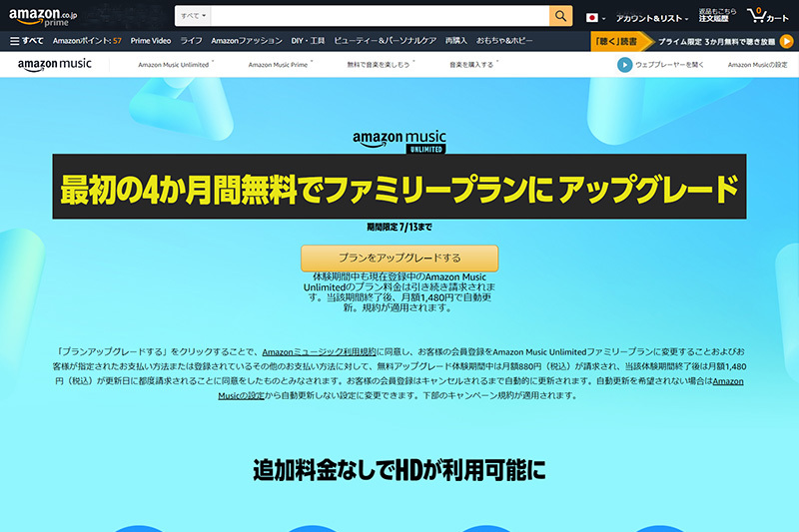Expand the アカウント＆リスト dropdown
The width and height of the screenshot is (799, 532).
(x=651, y=18)
